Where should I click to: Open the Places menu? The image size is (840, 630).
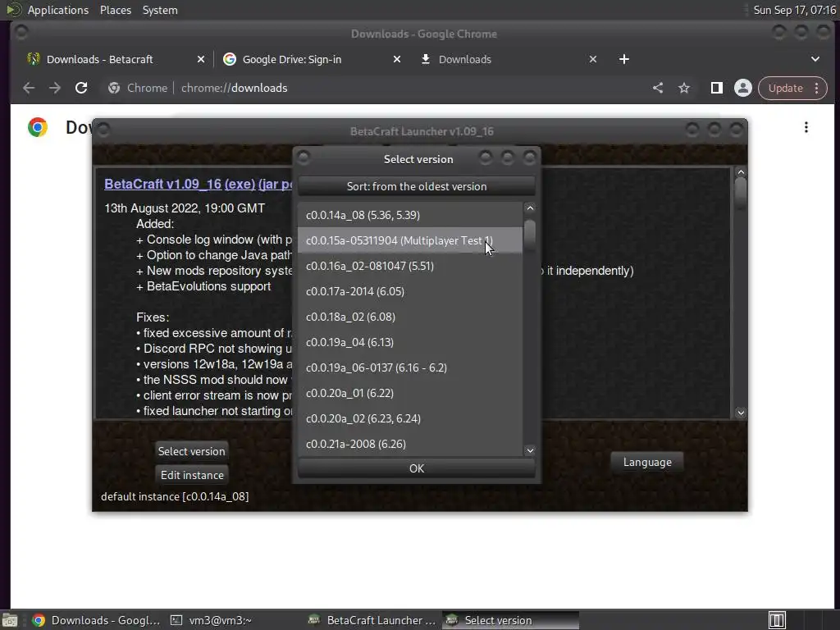(x=116, y=10)
